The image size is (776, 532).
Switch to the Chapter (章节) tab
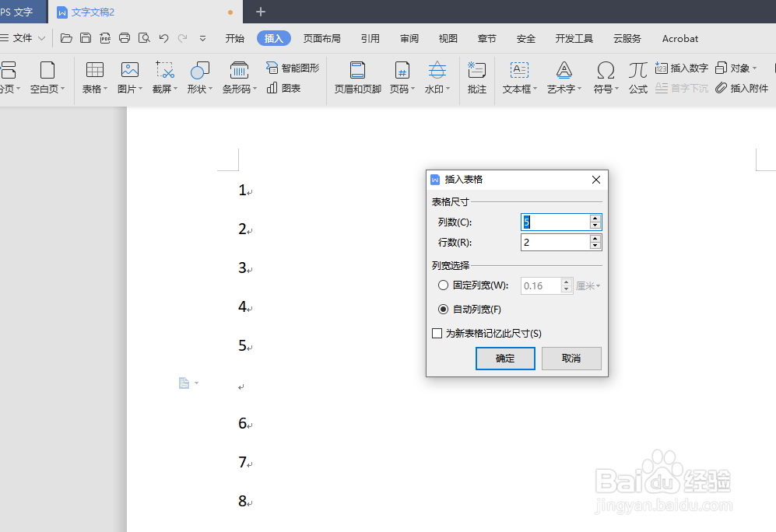[x=487, y=39]
